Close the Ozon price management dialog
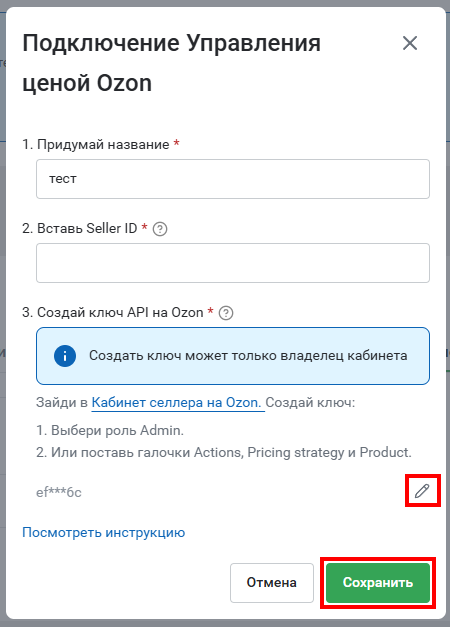The width and height of the screenshot is (450, 627). pyautogui.click(x=410, y=43)
